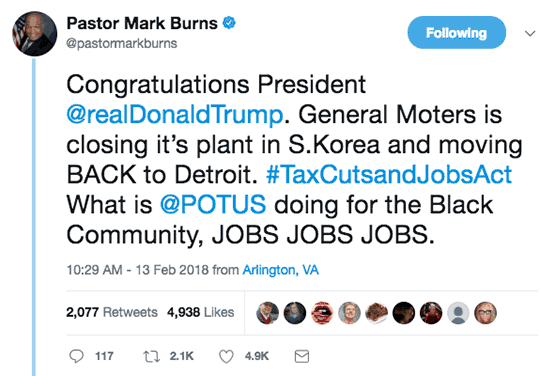Click the first liker avatar

pyautogui.click(x=268, y=313)
